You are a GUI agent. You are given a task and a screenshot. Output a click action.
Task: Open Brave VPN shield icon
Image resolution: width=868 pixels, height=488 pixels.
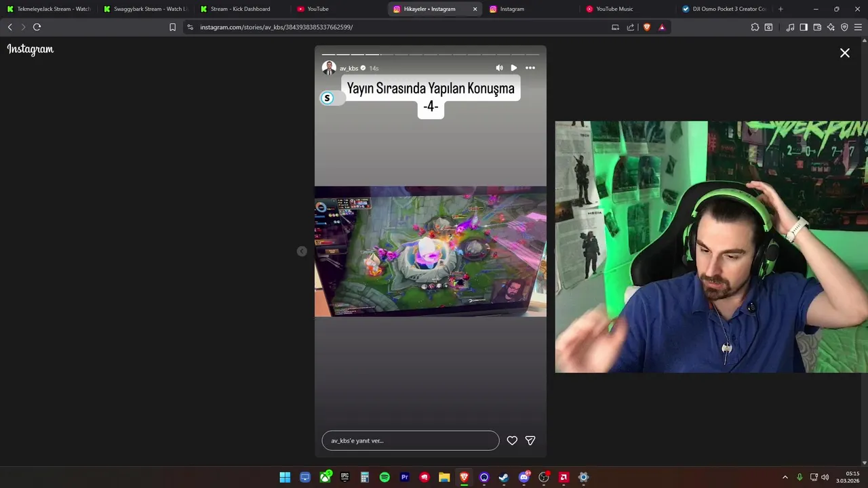click(x=844, y=27)
